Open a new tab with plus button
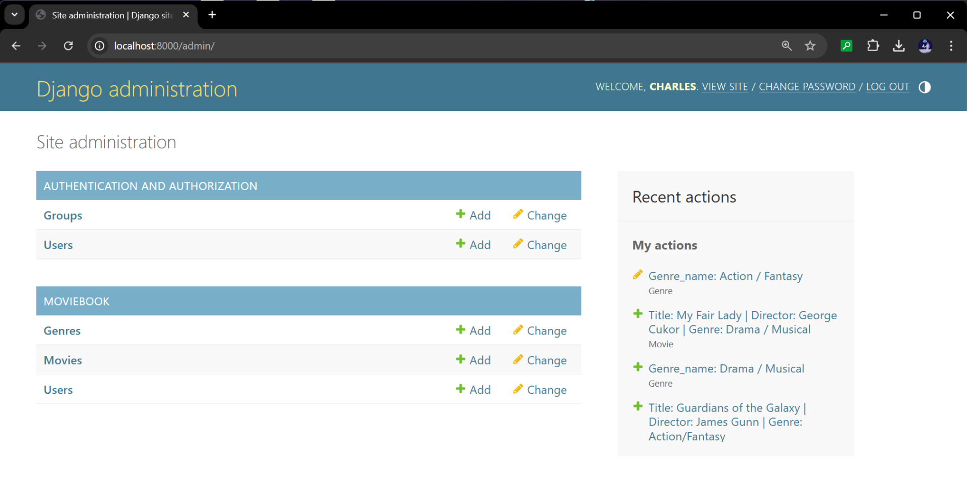This screenshot has height=499, width=980. (212, 15)
